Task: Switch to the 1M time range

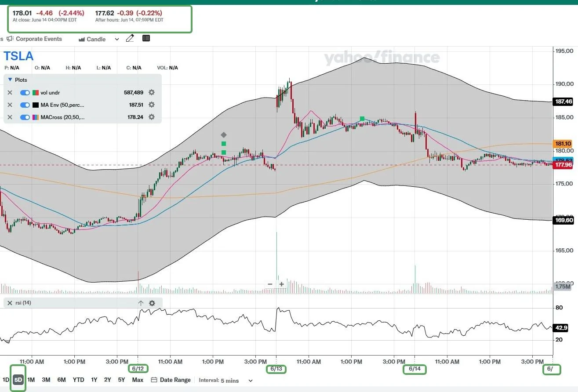Action: pos(31,380)
